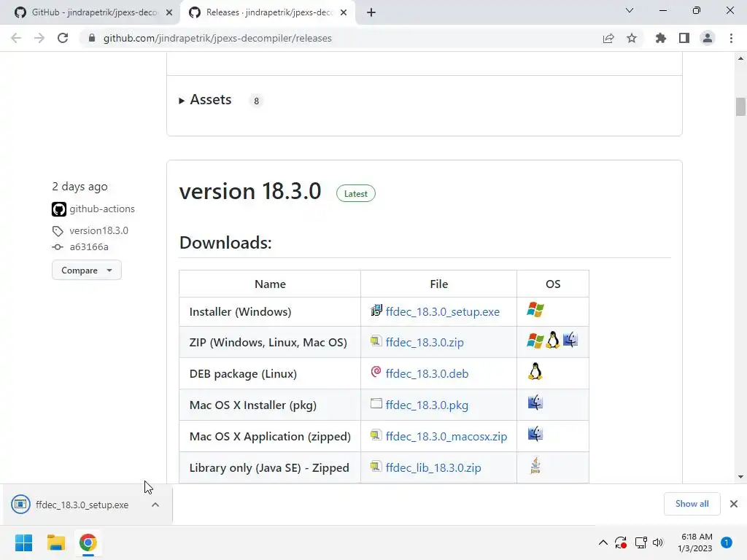Screen dimensions: 747x560
Task: Click scrollbar down arrow
Action: [x=740, y=477]
